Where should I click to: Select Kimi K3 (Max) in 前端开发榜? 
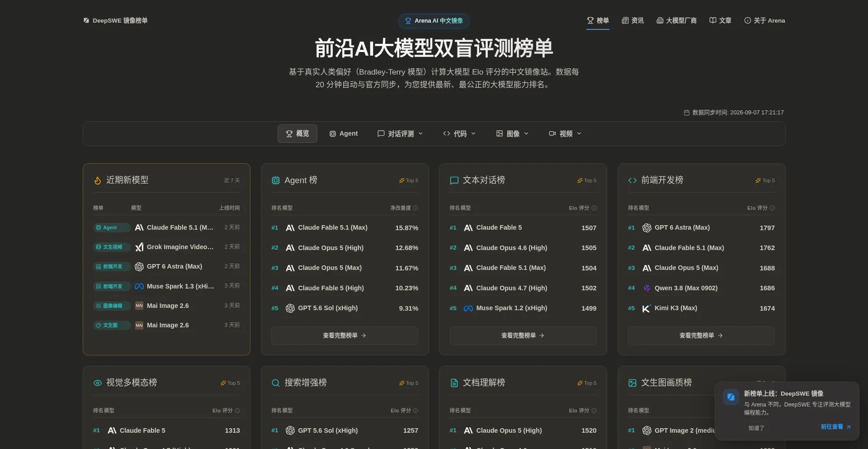(701, 308)
